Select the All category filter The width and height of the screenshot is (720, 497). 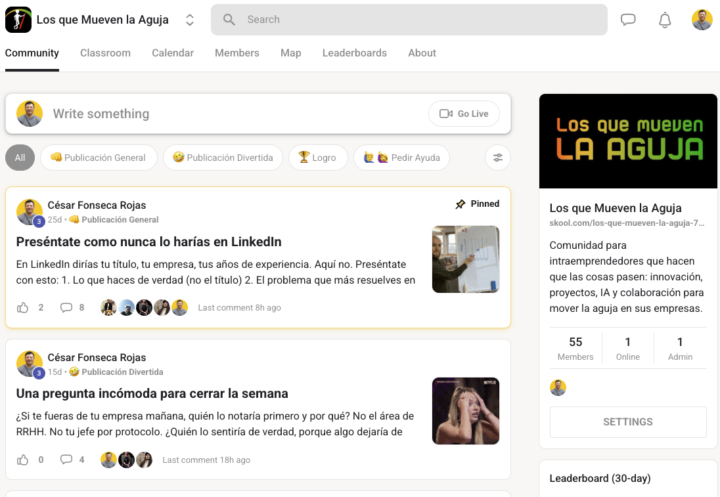coord(20,158)
